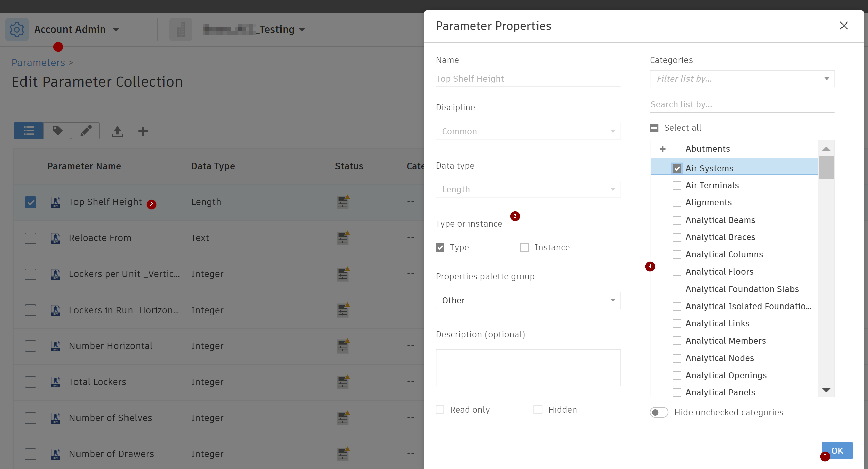The width and height of the screenshot is (868, 469).
Task: Check the Air Terminals category
Action: pyautogui.click(x=677, y=185)
